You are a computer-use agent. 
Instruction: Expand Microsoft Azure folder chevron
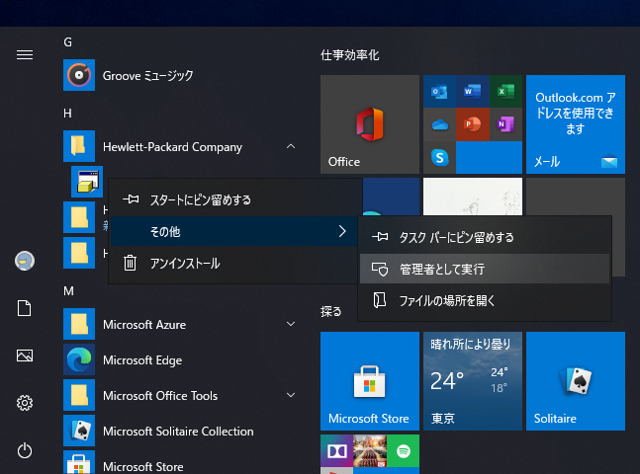pyautogui.click(x=291, y=324)
